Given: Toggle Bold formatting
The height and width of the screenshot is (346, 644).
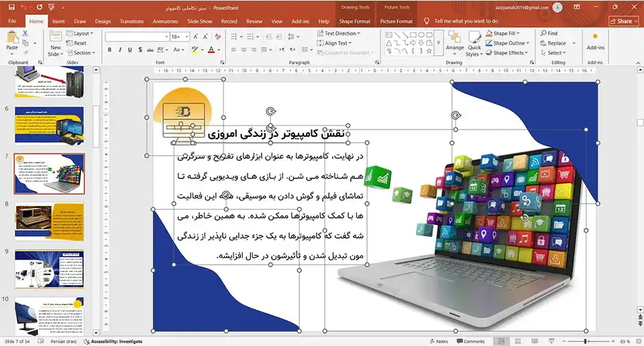Looking at the screenshot, I should point(109,50).
